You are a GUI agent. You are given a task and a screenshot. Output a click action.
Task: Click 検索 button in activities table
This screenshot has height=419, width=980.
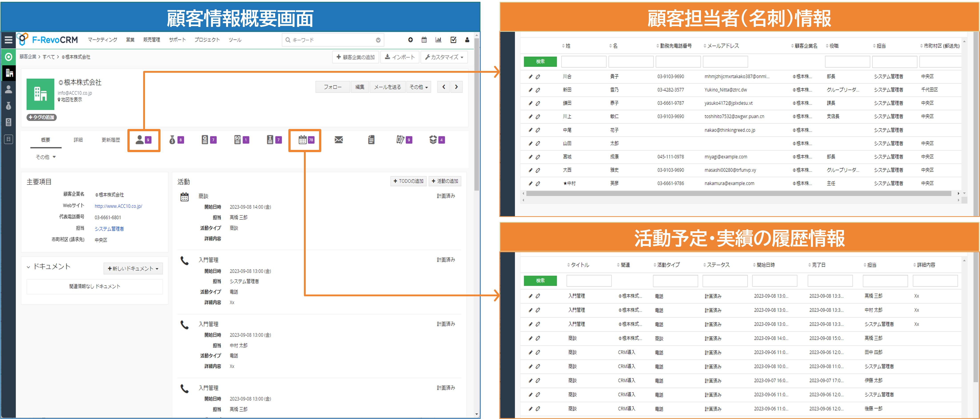[x=540, y=281]
